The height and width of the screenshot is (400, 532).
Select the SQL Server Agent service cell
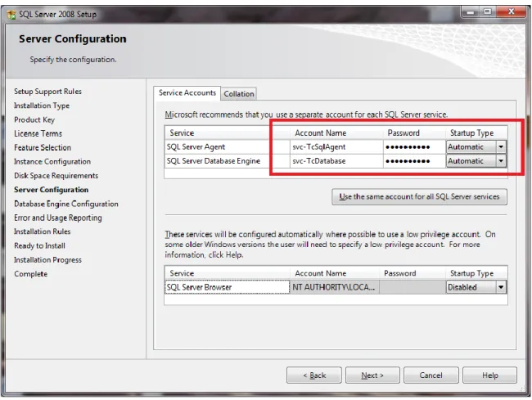click(227, 146)
